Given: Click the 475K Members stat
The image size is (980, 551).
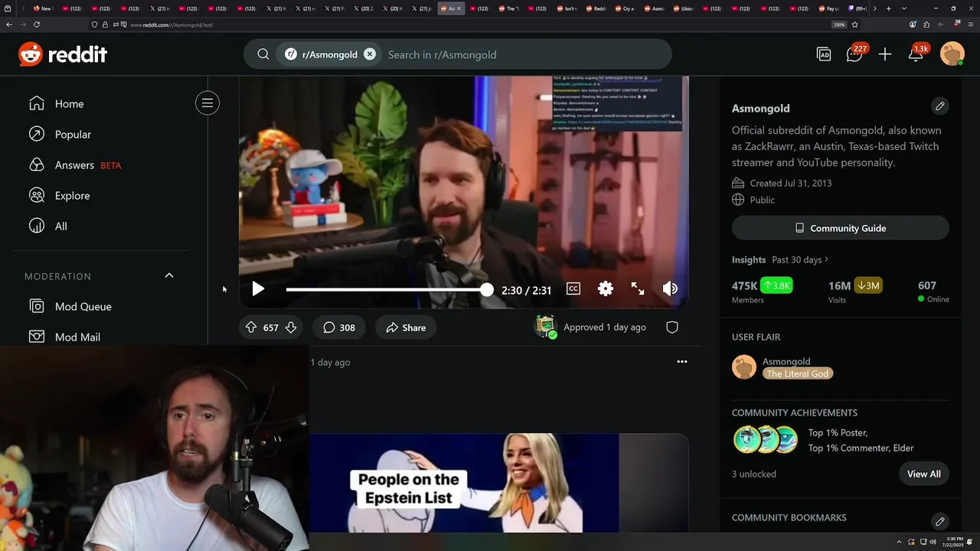Looking at the screenshot, I should (x=762, y=292).
